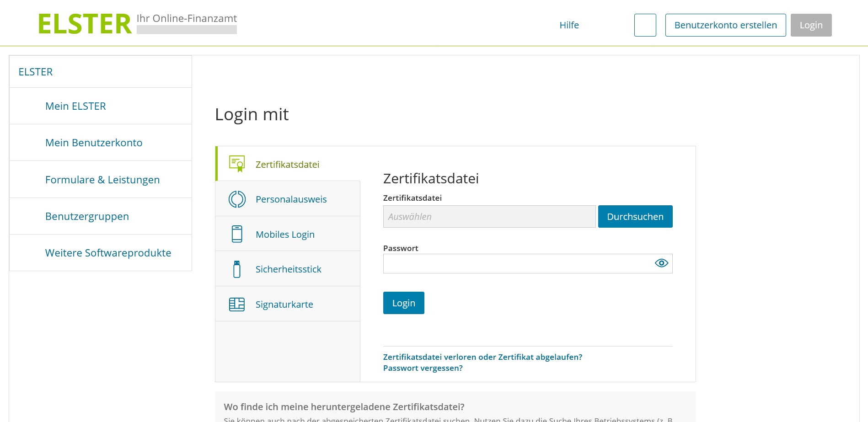The width and height of the screenshot is (868, 422).
Task: Click the Mobiles Login smartphone icon
Action: [237, 234]
